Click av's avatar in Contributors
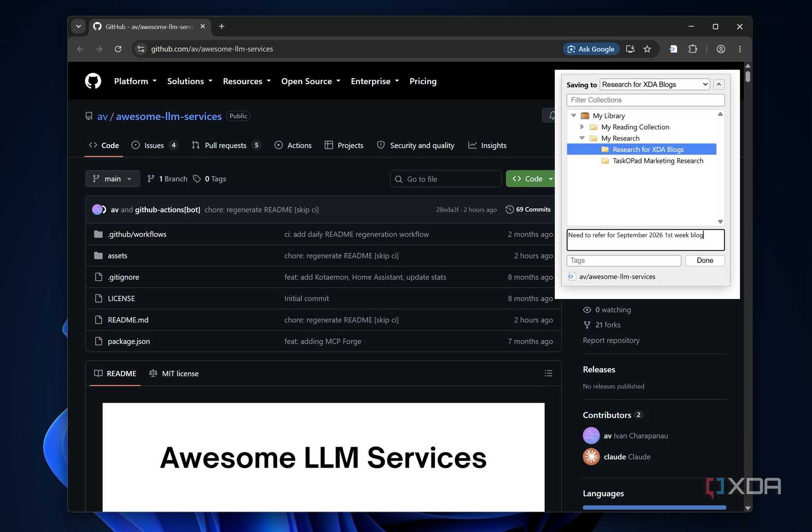Viewport: 812px width, 532px height. coord(591,436)
